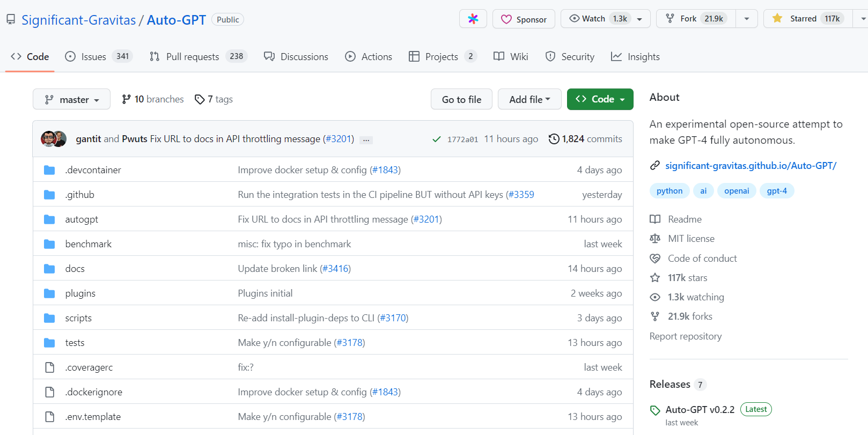Image resolution: width=868 pixels, height=435 pixels.
Task: Open the .github folder icon
Action: (49, 195)
